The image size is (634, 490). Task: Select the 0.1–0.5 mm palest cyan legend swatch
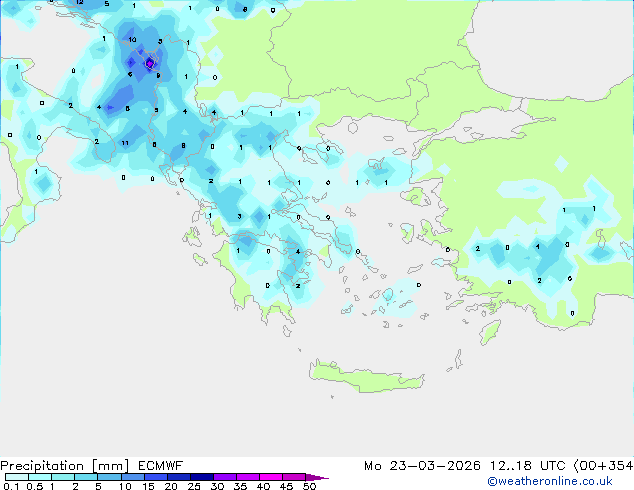tap(17, 477)
